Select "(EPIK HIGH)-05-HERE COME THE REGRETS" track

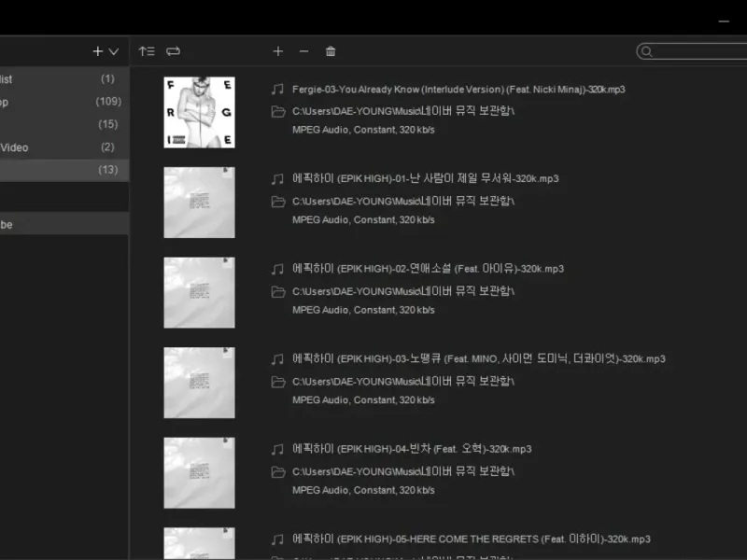[472, 539]
